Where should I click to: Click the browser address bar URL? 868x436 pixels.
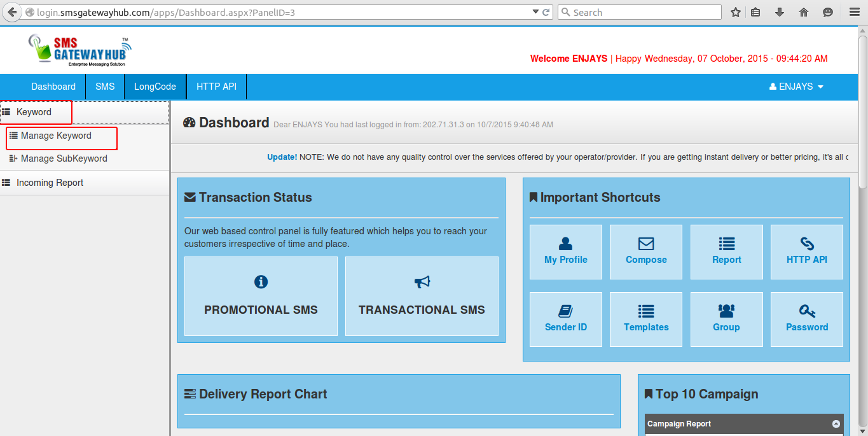(166, 12)
